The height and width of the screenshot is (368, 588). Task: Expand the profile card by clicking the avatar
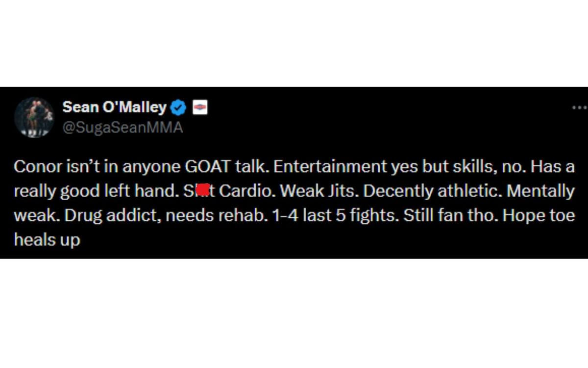[34, 117]
